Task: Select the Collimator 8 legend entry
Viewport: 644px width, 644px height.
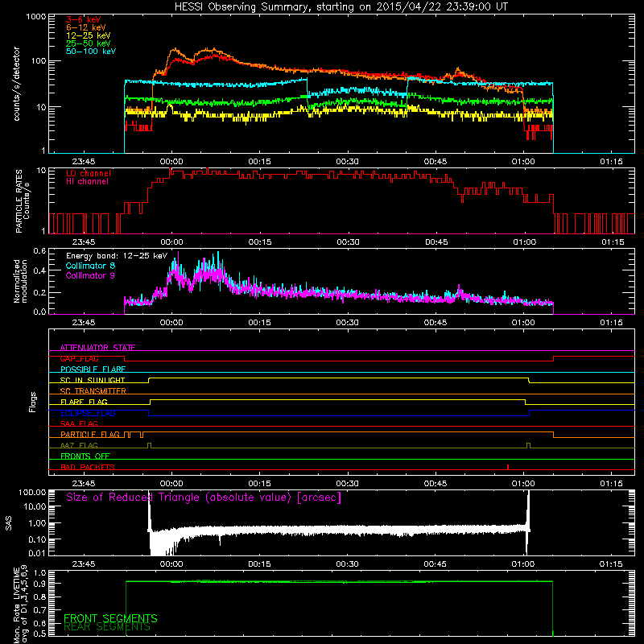Action: pyautogui.click(x=90, y=266)
